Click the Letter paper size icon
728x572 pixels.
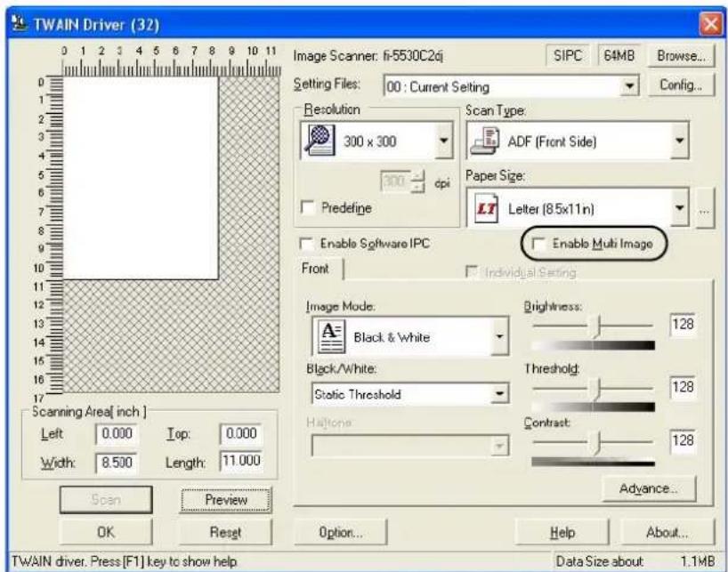point(486,209)
